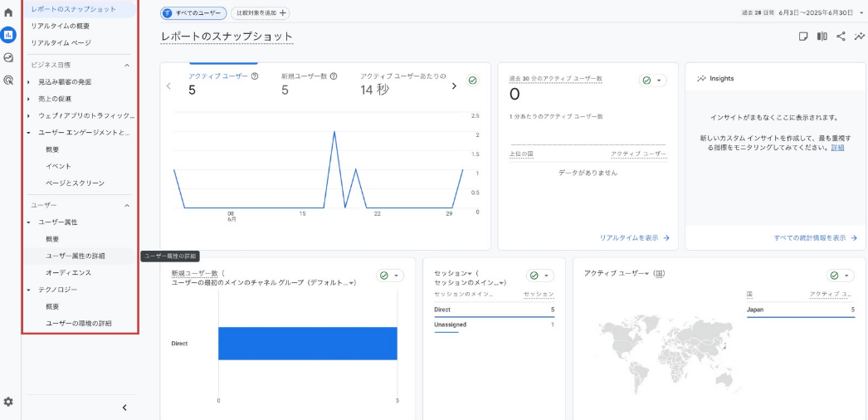Open the Explore icon in left rail
This screenshot has width=868, height=420.
[8, 57]
